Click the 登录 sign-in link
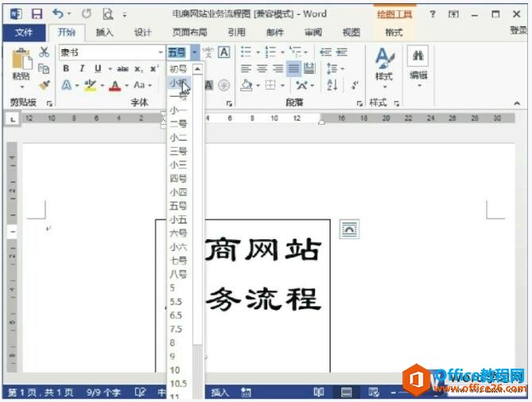532x402 pixels. [x=518, y=30]
